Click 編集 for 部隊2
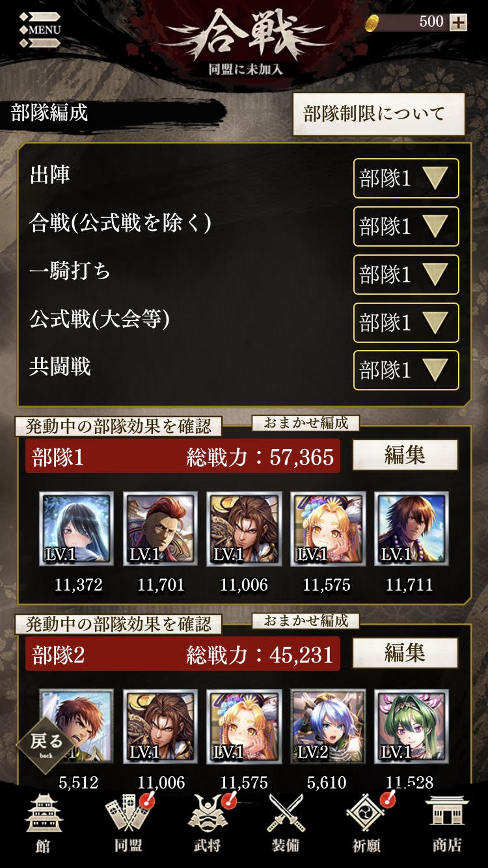The height and width of the screenshot is (868, 488). click(405, 653)
